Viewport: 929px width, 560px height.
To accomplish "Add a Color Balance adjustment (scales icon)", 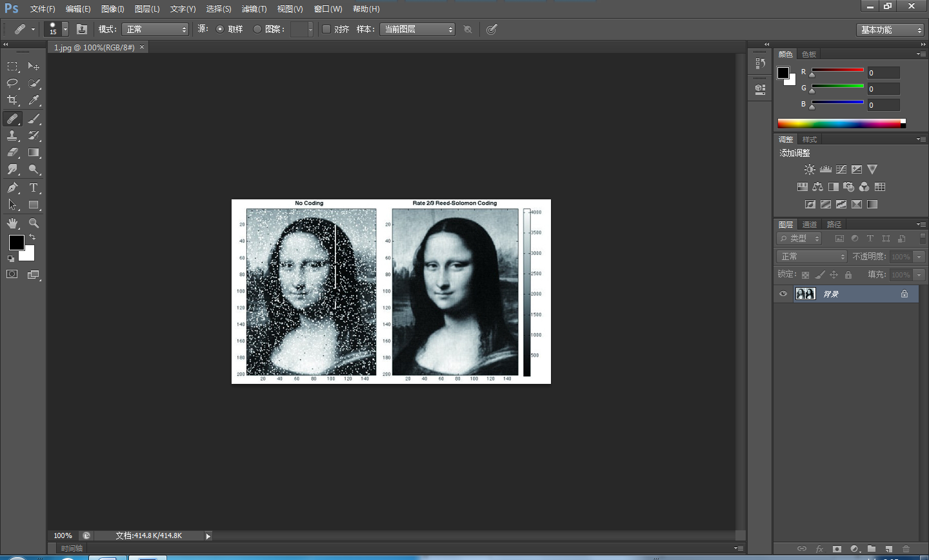I will click(817, 186).
